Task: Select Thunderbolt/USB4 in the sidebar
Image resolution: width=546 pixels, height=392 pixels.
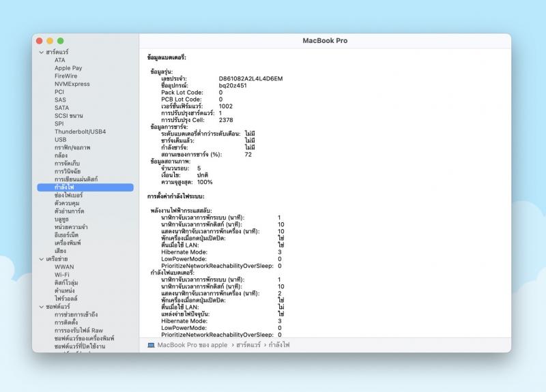Action: tap(80, 132)
